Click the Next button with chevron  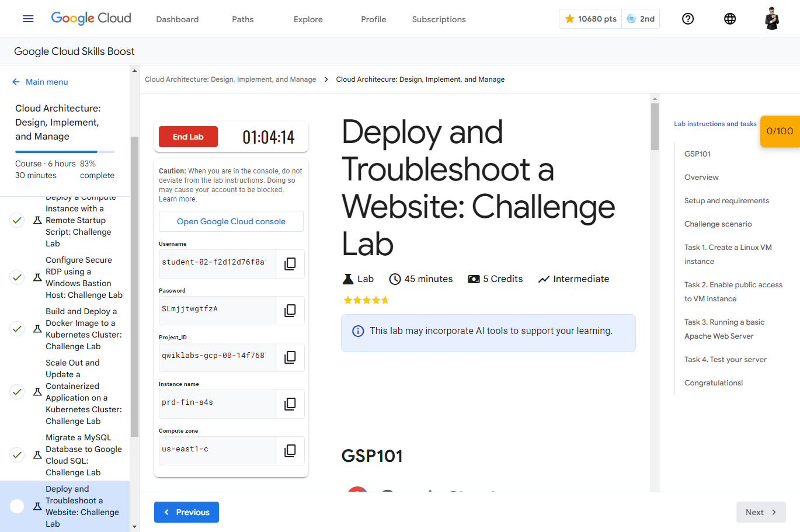(760, 512)
